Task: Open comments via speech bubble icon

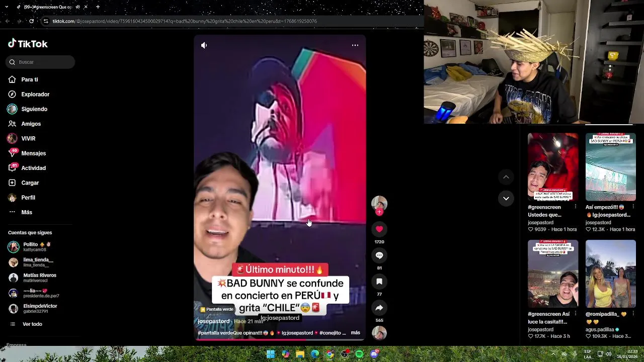Action: pos(379,255)
